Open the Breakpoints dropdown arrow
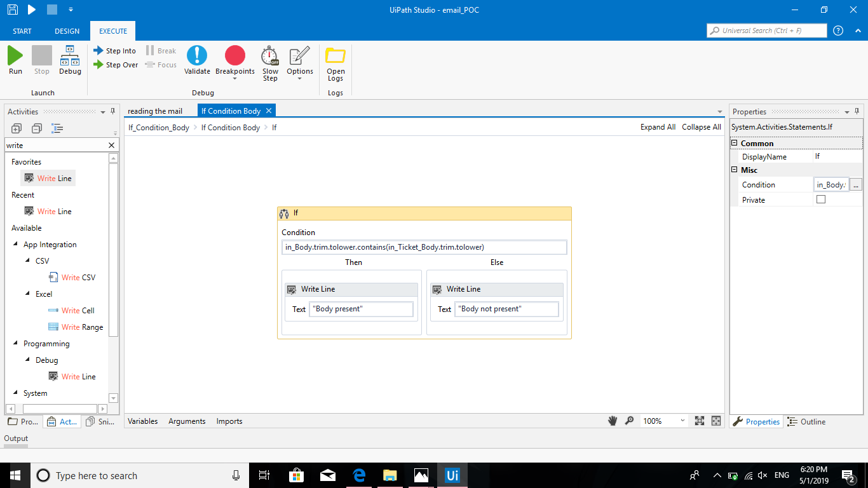Screen dimensions: 868x488 [235, 79]
